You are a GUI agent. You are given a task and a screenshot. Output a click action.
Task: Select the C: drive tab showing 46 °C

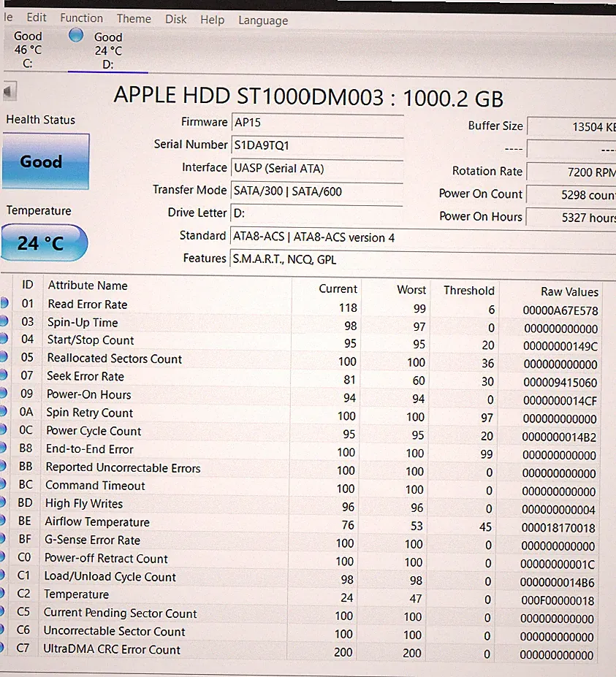[x=28, y=50]
